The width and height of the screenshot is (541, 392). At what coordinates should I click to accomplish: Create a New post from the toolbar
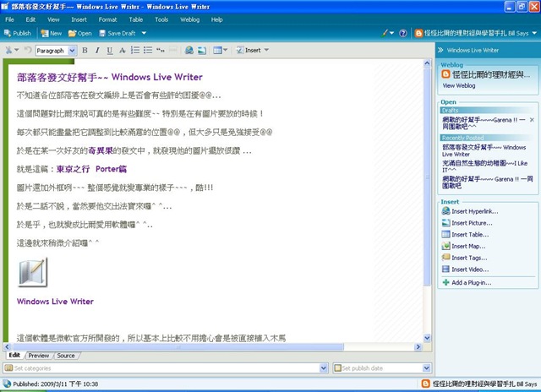[x=51, y=34]
